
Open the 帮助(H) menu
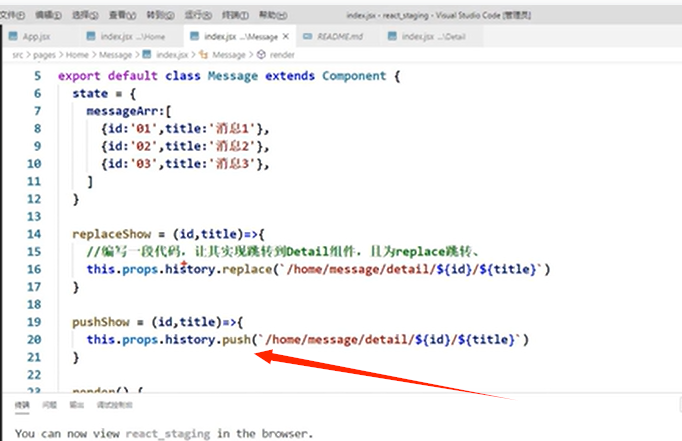[273, 15]
